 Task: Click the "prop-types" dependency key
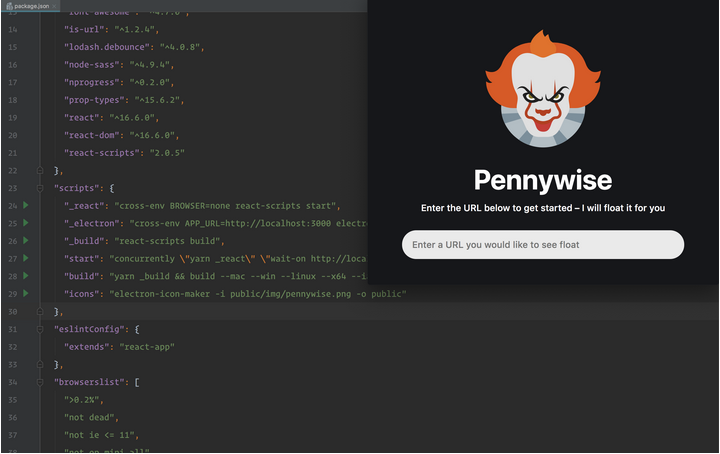[x=94, y=100]
